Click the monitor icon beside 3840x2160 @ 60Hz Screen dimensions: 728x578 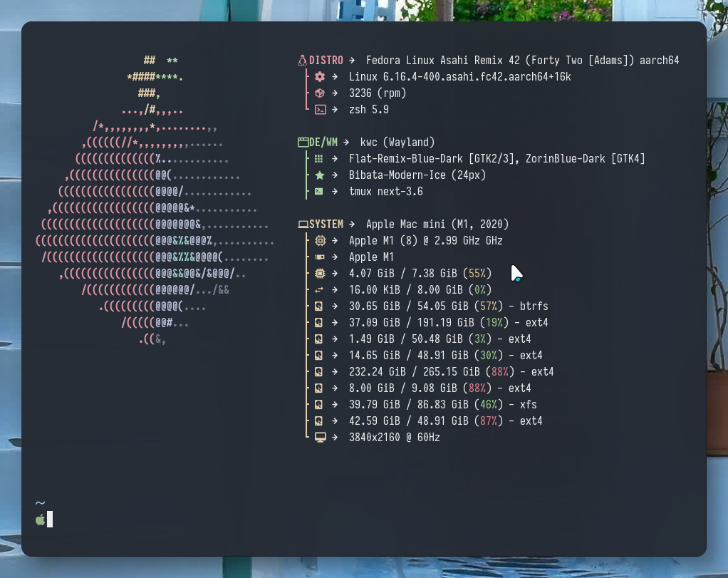pyautogui.click(x=321, y=438)
